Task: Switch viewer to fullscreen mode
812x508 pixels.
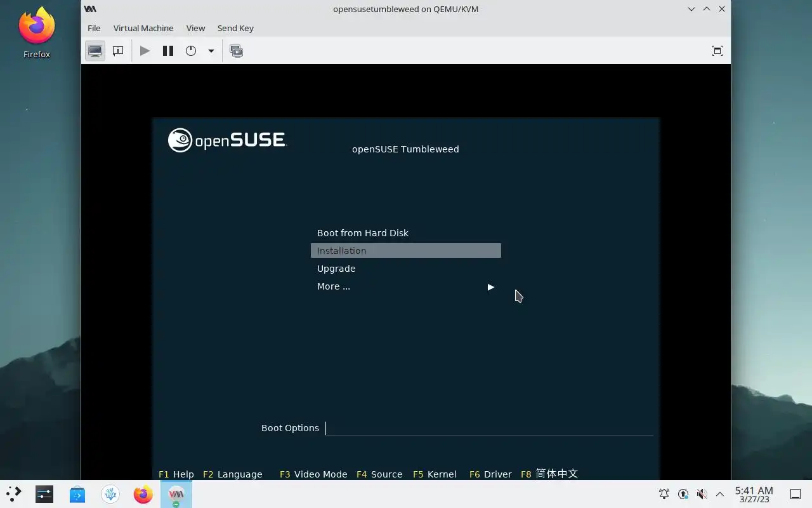Action: 717,51
